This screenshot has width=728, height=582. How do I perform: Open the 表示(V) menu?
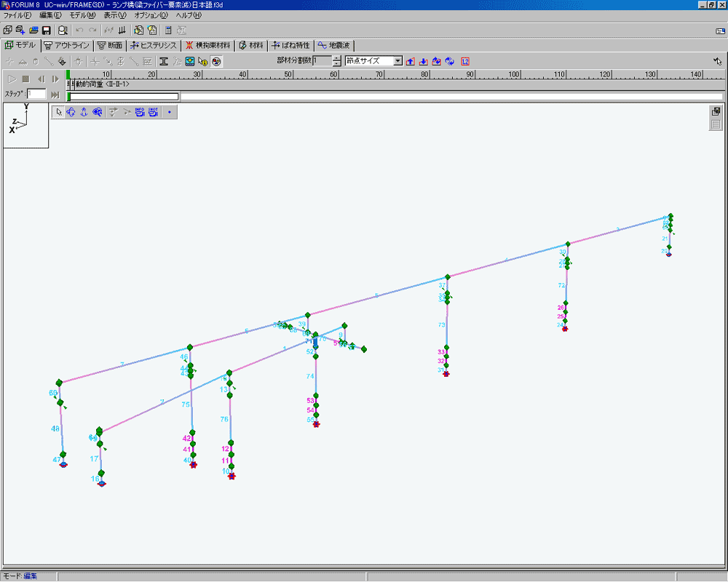114,15
